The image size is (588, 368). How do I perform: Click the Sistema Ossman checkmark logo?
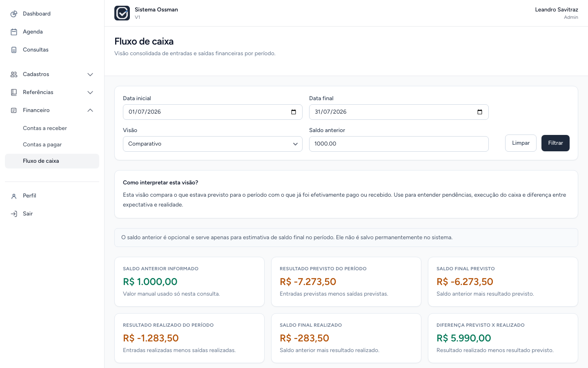[x=122, y=13]
